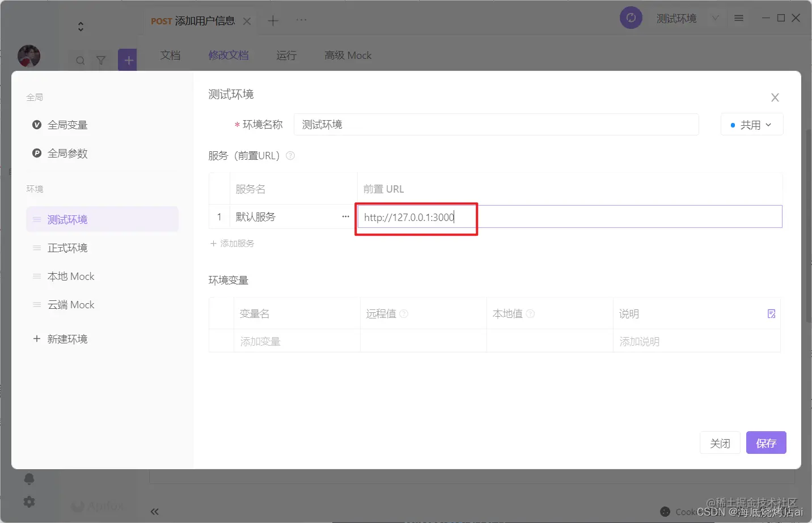Open the notifications bell
The image size is (812, 523).
click(x=29, y=479)
